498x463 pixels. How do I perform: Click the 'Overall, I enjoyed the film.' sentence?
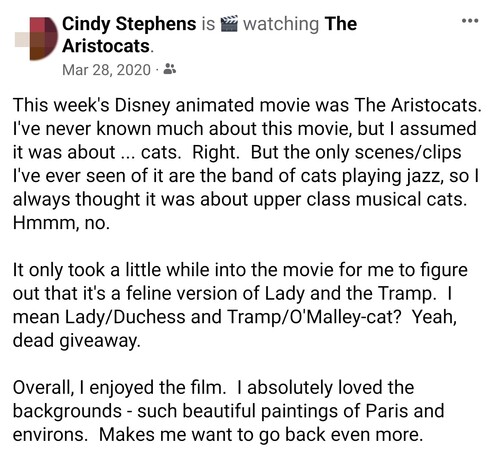click(x=119, y=388)
